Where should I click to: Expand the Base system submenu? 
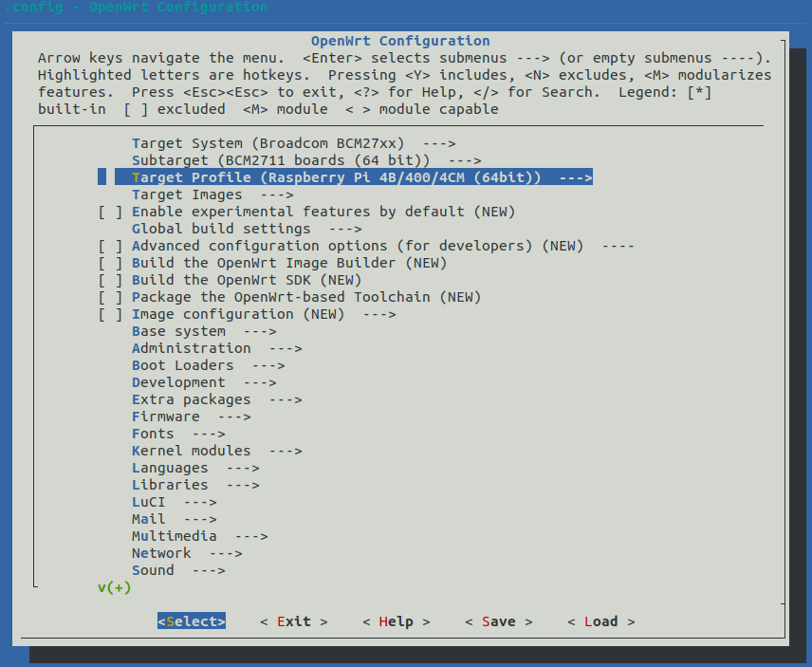(x=204, y=331)
